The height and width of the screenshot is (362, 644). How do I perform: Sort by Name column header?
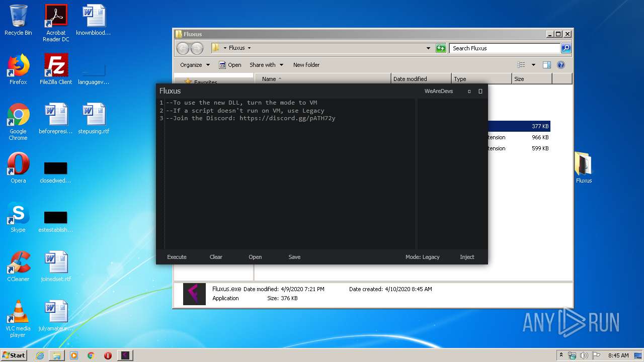323,79
